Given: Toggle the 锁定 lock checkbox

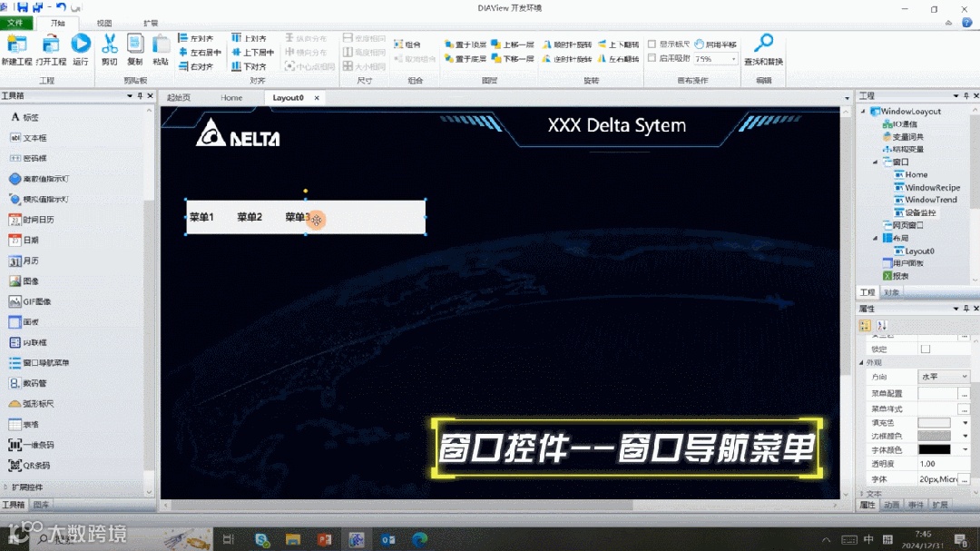Looking at the screenshot, I should (x=926, y=349).
